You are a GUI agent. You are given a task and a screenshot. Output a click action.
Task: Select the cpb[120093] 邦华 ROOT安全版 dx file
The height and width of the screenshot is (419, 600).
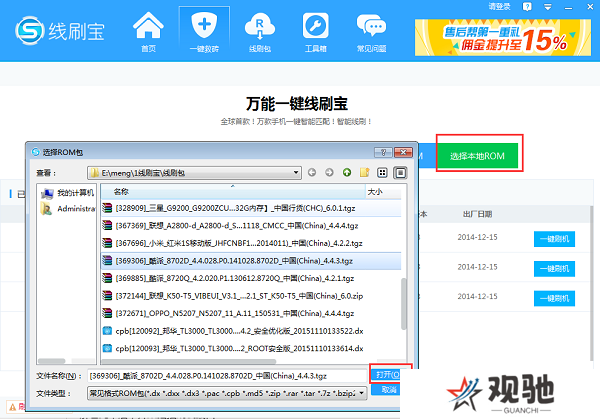tap(251, 349)
